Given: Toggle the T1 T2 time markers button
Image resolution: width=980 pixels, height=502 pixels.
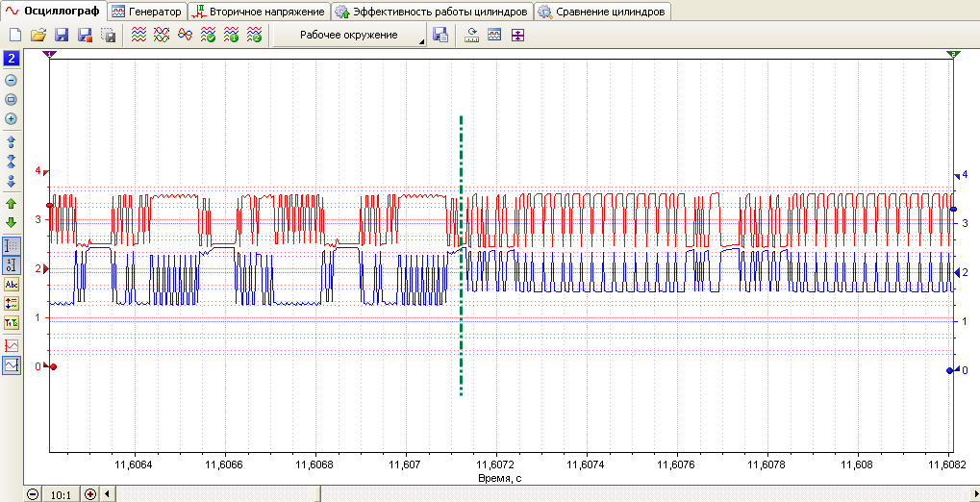Looking at the screenshot, I should [12, 323].
